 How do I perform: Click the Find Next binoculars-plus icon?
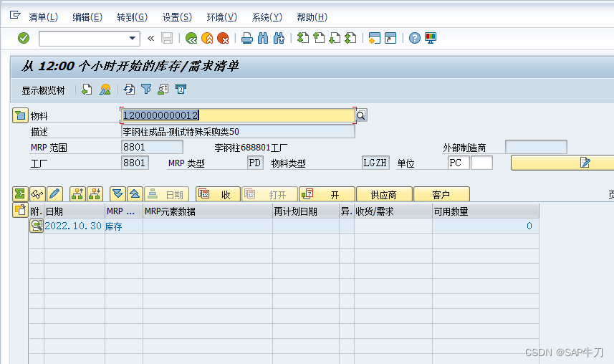point(279,38)
